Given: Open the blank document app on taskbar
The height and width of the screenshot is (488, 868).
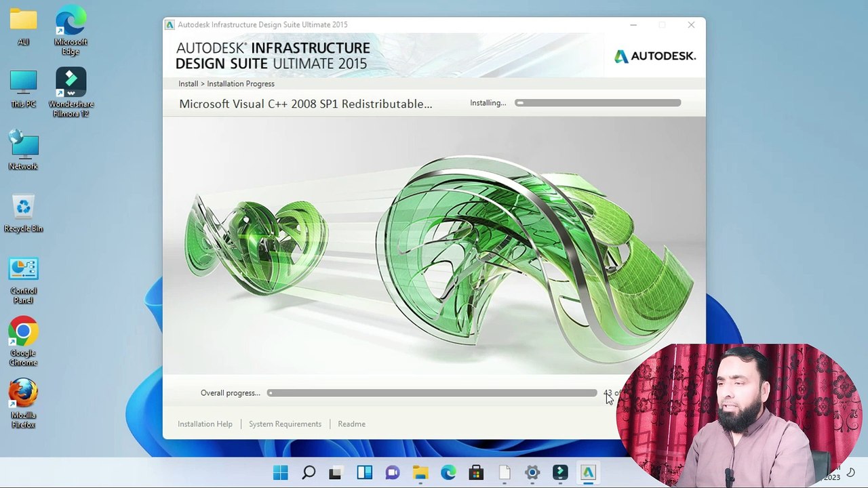Looking at the screenshot, I should coord(504,472).
